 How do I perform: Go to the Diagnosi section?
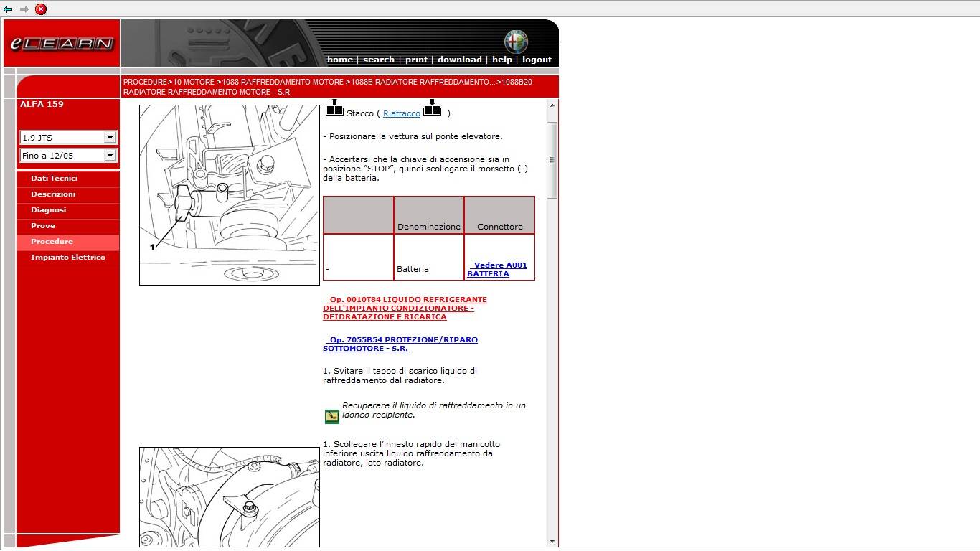click(68, 210)
